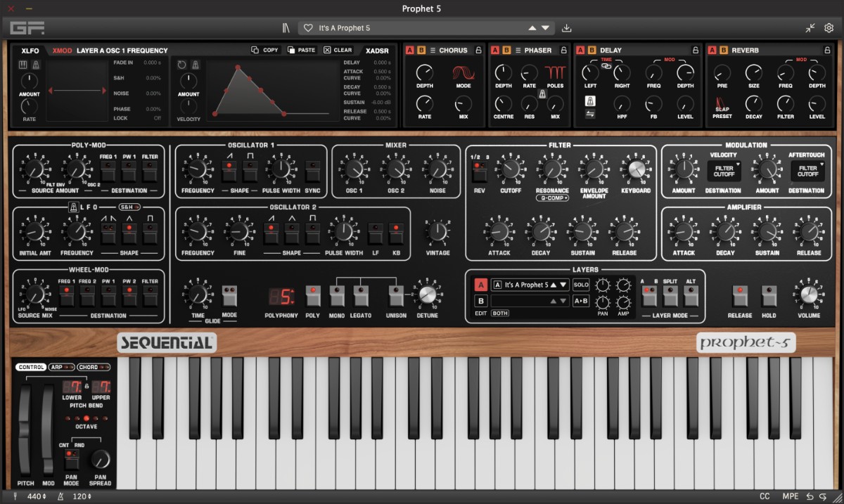844x504 pixels.
Task: Click the tuning fork icon in status bar
Action: click(x=15, y=496)
